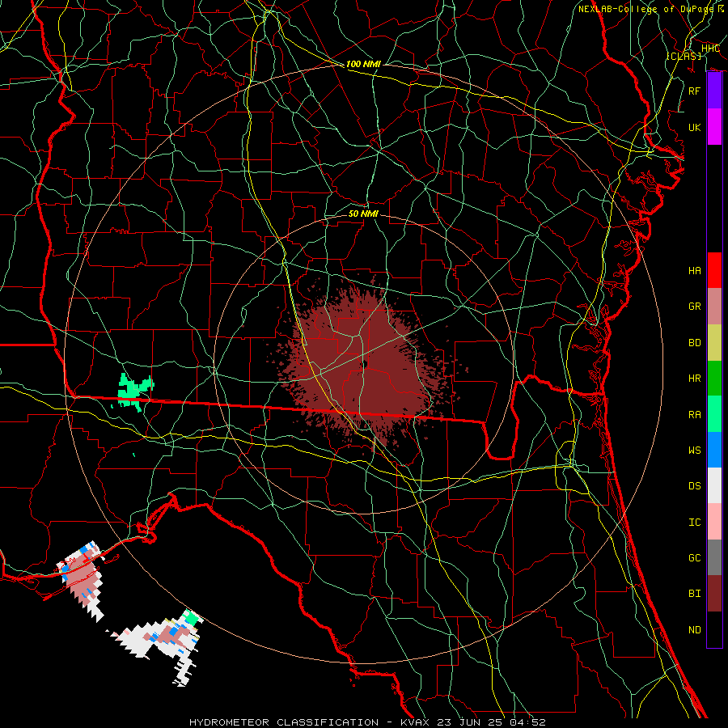This screenshot has width=728, height=728.
Task: Click the DS legend label
Action: click(x=695, y=485)
